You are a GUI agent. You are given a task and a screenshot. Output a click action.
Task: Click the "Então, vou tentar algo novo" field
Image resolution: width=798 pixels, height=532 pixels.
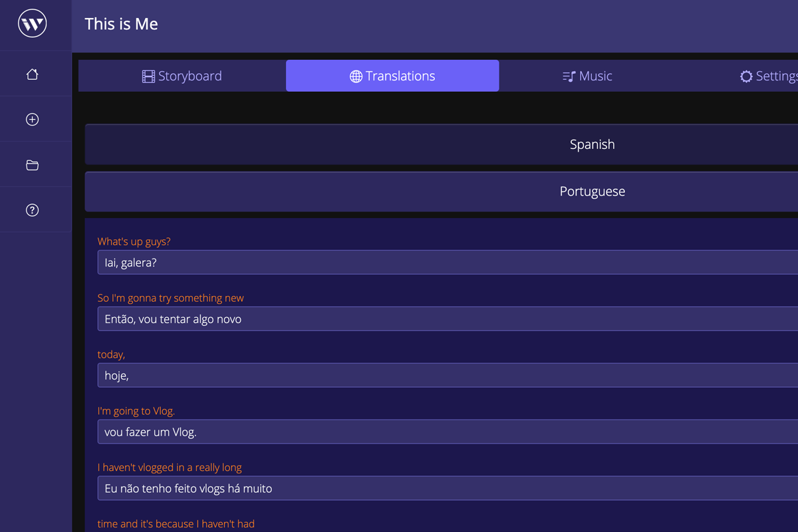tap(446, 319)
